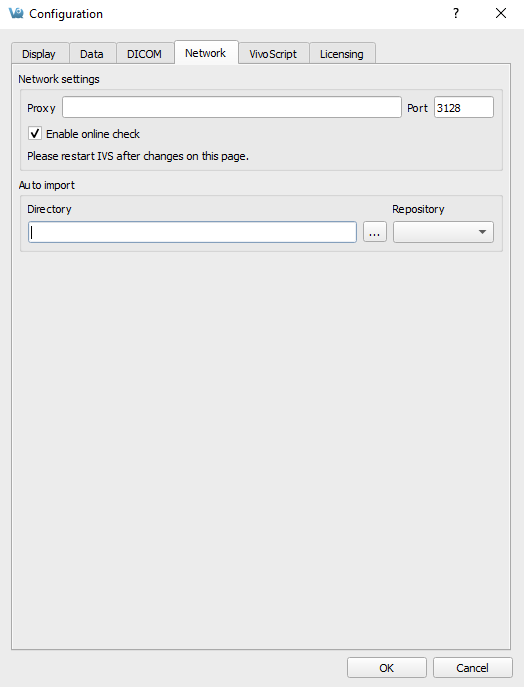Go to the DICOM tab
524x687 pixels.
(x=144, y=54)
